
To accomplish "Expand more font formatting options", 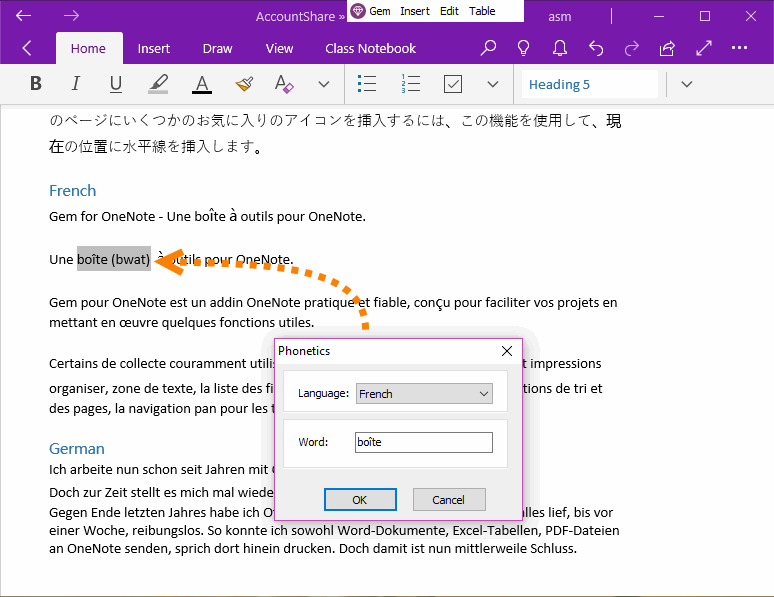I will [x=324, y=84].
